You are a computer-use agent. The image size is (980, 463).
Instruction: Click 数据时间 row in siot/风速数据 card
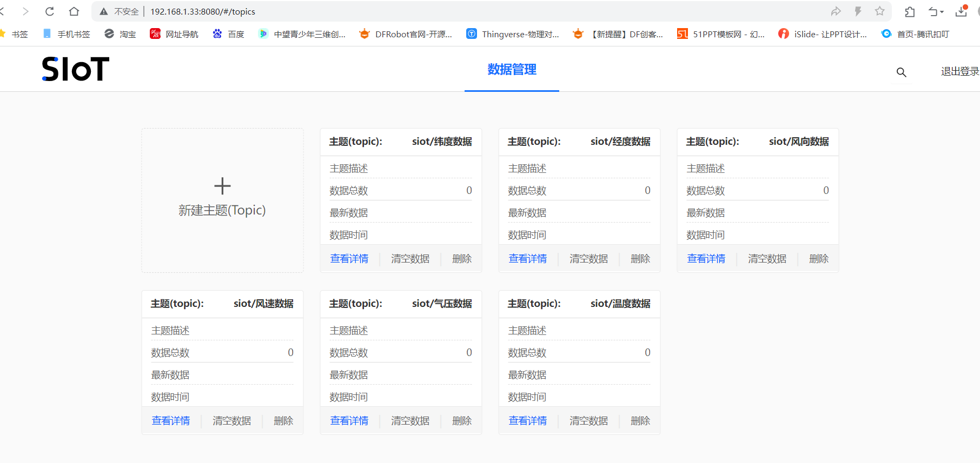pyautogui.click(x=222, y=397)
